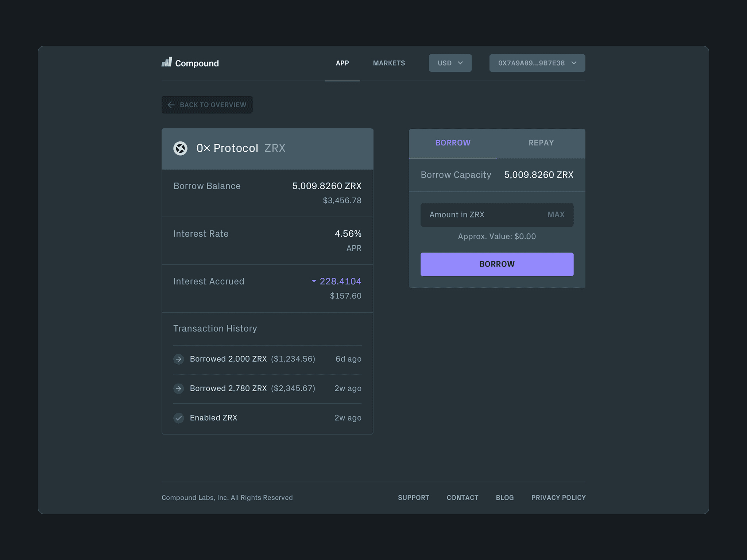Click the chevron next to USD
Image resolution: width=747 pixels, height=560 pixels.
point(460,63)
